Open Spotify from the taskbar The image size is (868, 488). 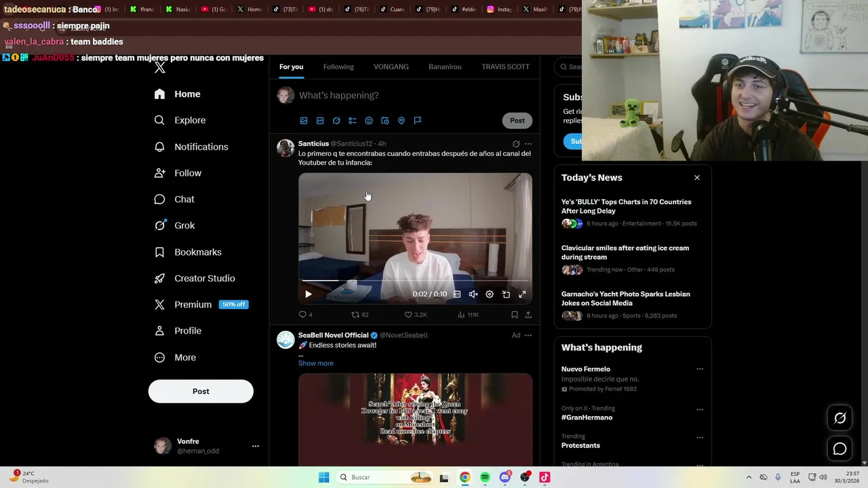tap(485, 477)
